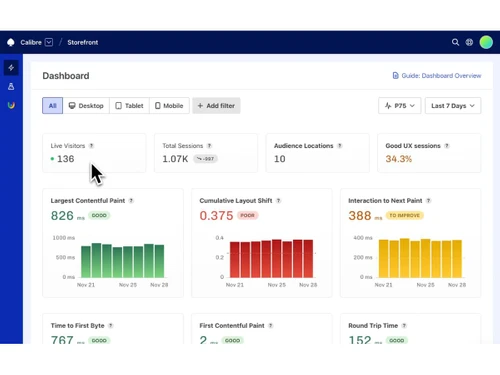Click help icon next to First Contentful Paint
The height and width of the screenshot is (375, 500).
click(271, 326)
